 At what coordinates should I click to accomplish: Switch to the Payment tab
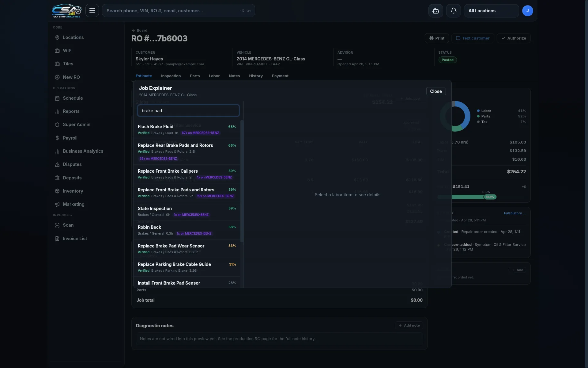click(x=280, y=76)
